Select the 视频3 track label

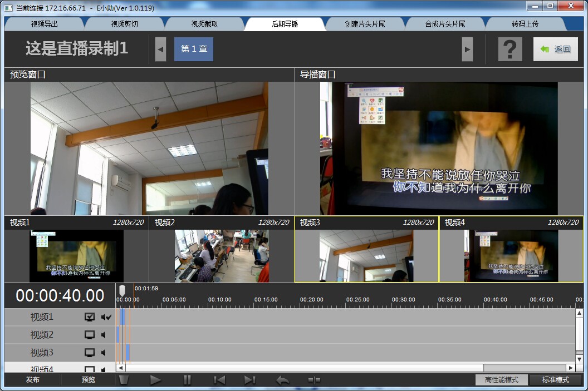click(42, 353)
